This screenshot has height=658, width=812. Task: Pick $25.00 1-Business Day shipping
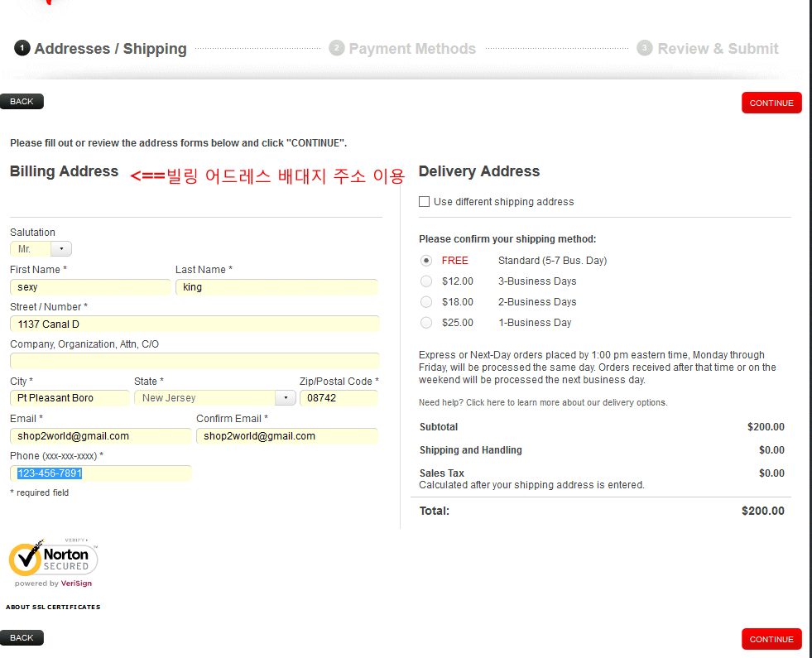(x=426, y=323)
